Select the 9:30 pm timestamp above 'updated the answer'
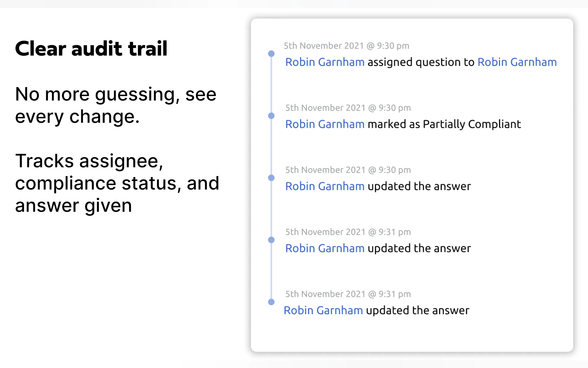This screenshot has width=588, height=368. tap(348, 170)
